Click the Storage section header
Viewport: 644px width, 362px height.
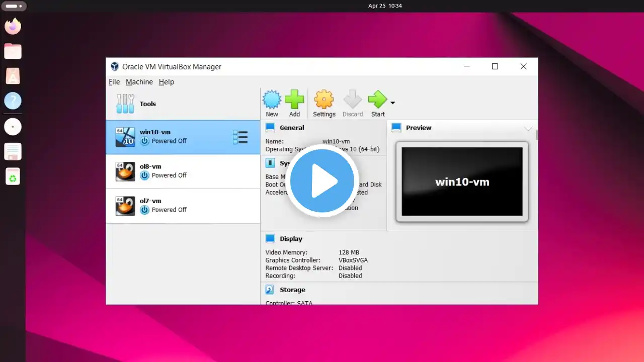(293, 290)
